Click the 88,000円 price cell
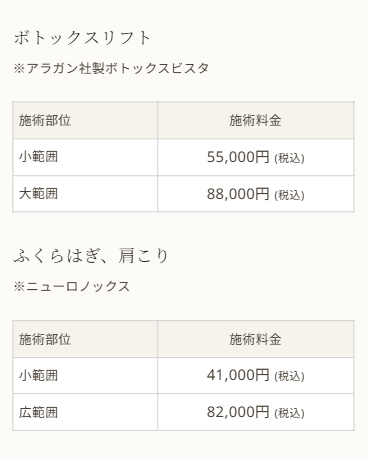The width and height of the screenshot is (367, 460). (256, 194)
